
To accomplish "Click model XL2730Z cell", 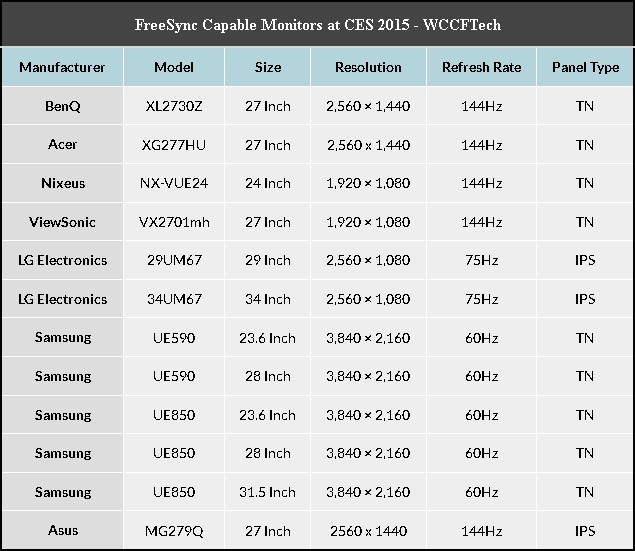I will [x=174, y=106].
